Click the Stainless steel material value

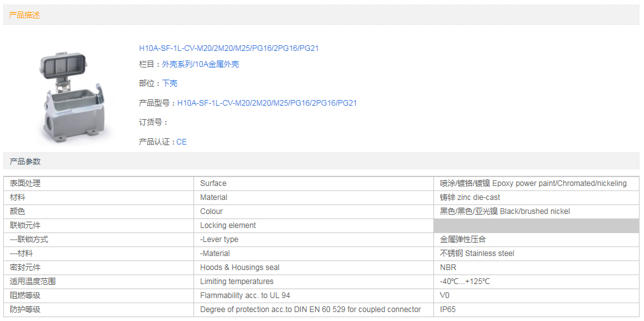point(477,253)
